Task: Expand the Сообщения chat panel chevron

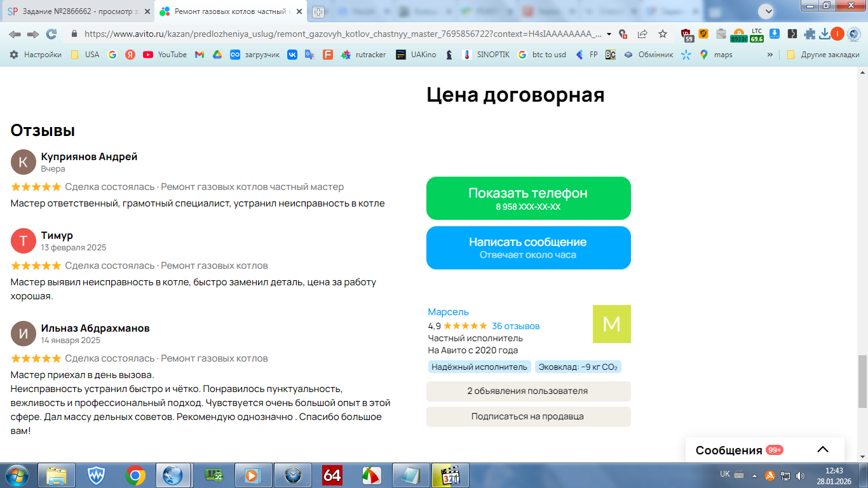Action: coord(823,450)
